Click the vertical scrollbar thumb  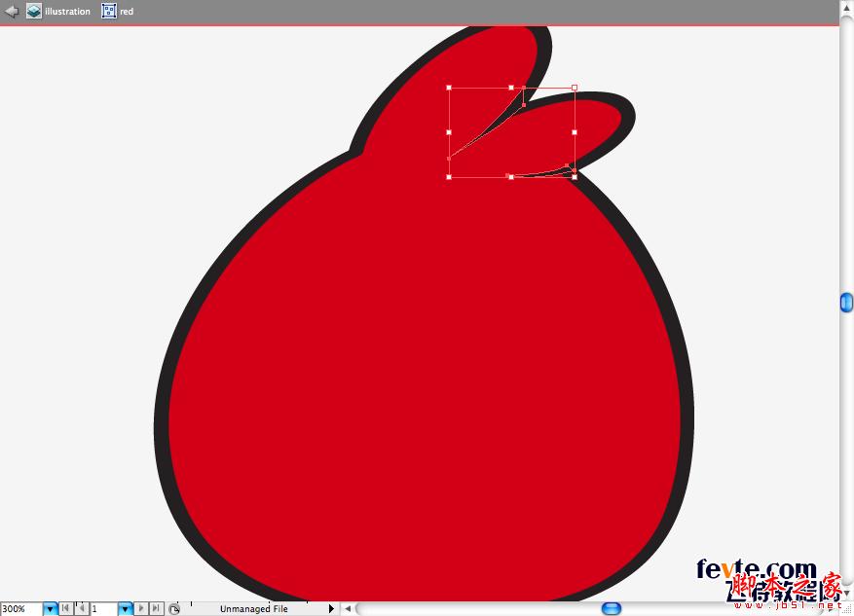(x=846, y=303)
